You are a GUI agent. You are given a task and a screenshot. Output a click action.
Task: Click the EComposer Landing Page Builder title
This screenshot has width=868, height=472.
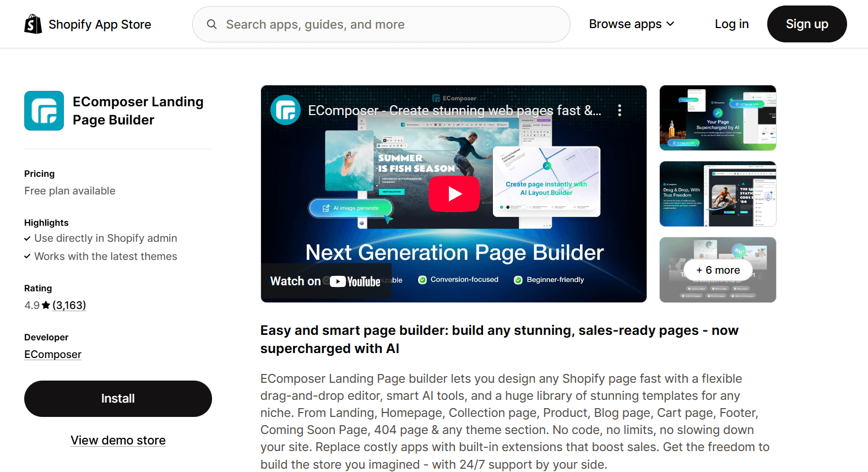click(138, 111)
